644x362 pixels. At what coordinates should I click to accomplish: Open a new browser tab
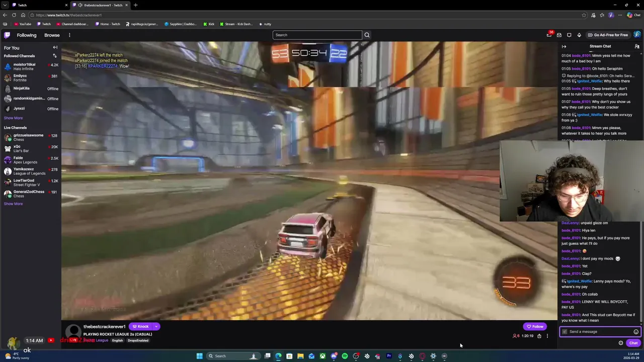point(135,5)
